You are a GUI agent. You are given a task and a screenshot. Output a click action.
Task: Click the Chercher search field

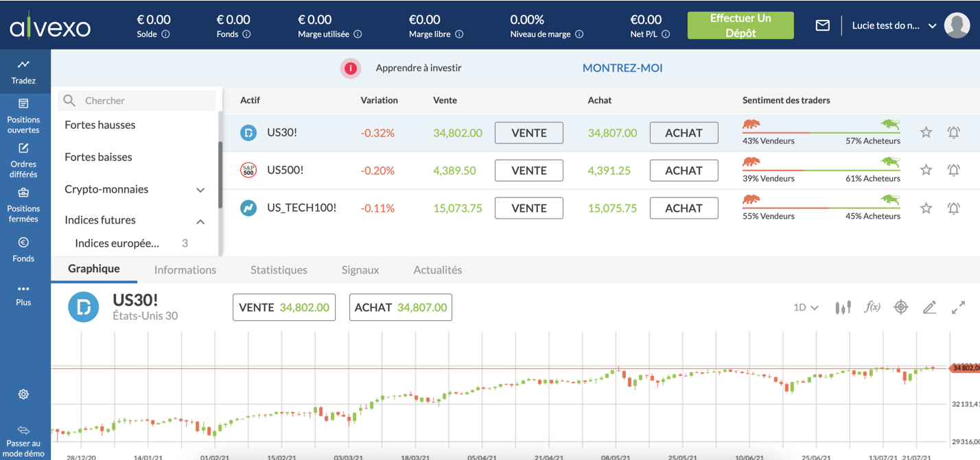pos(144,101)
